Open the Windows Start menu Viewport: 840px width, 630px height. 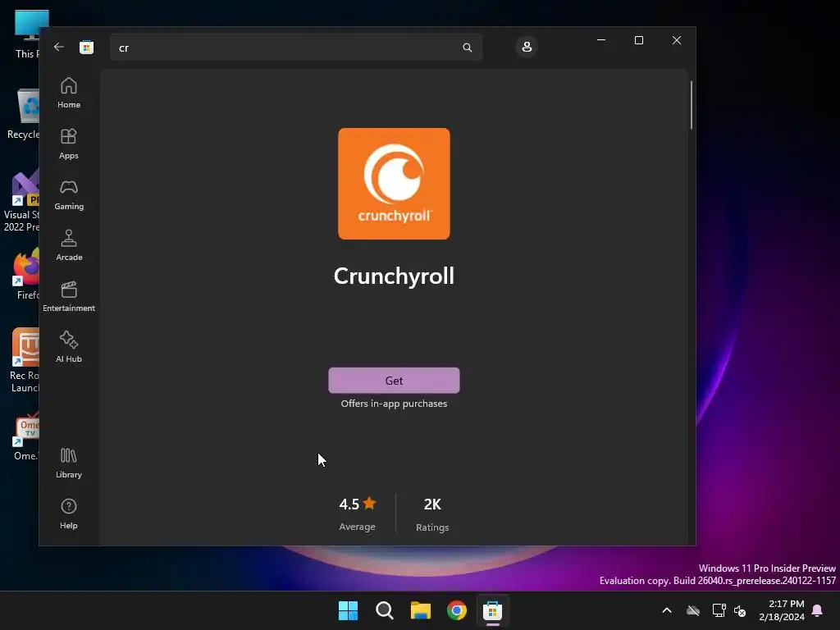tap(348, 610)
